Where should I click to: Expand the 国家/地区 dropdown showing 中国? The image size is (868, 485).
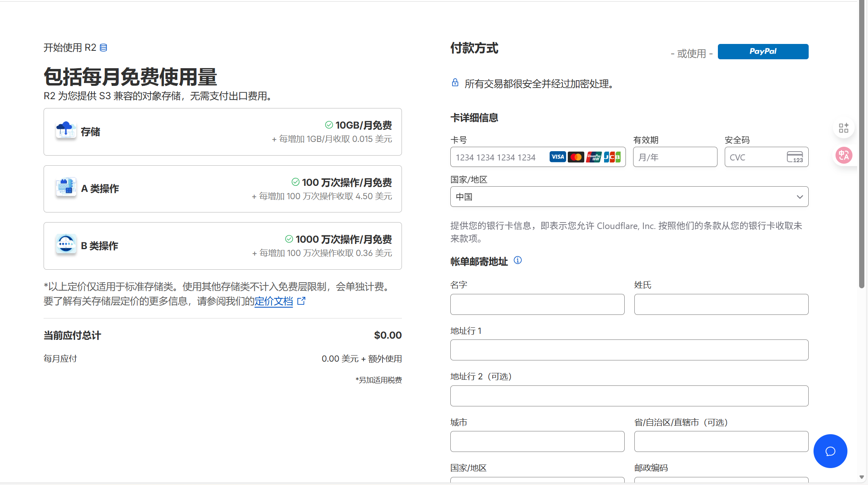621,197
